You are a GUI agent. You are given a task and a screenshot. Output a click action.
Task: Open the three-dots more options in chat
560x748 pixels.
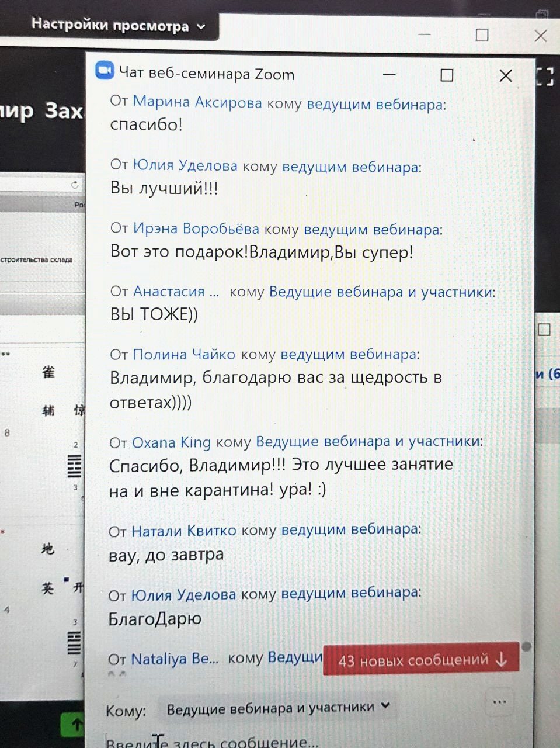pyautogui.click(x=499, y=702)
